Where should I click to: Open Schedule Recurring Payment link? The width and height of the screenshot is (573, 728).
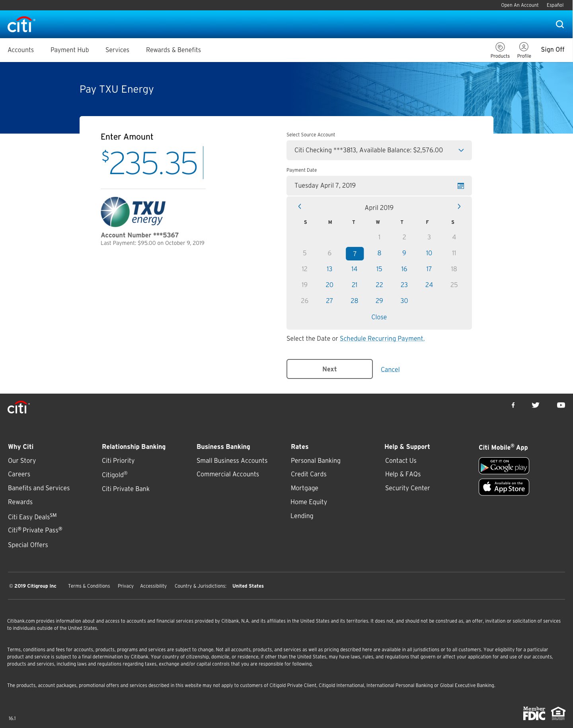382,338
